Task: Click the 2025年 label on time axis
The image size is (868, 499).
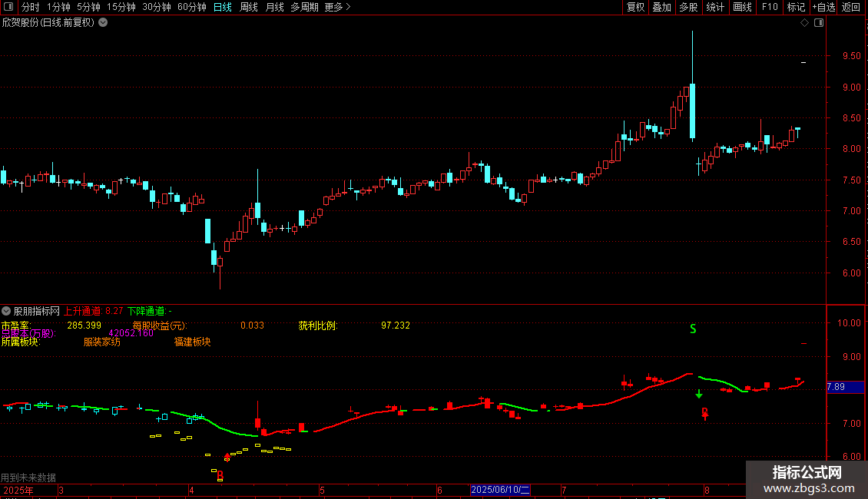Action: click(18, 491)
